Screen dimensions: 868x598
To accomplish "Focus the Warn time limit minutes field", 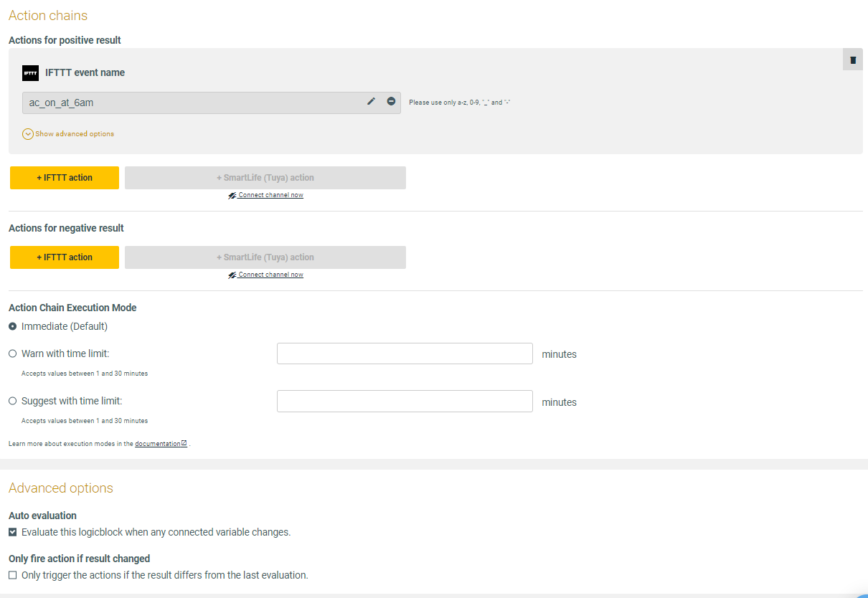I will tap(405, 353).
